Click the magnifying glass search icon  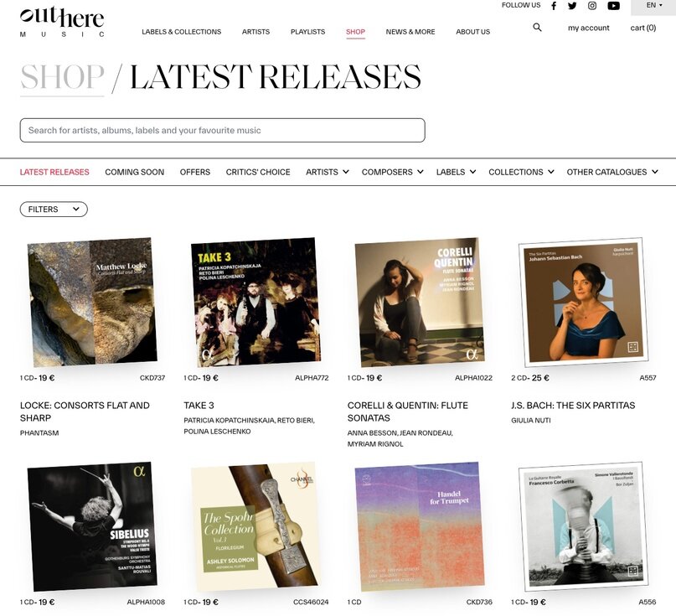(537, 28)
